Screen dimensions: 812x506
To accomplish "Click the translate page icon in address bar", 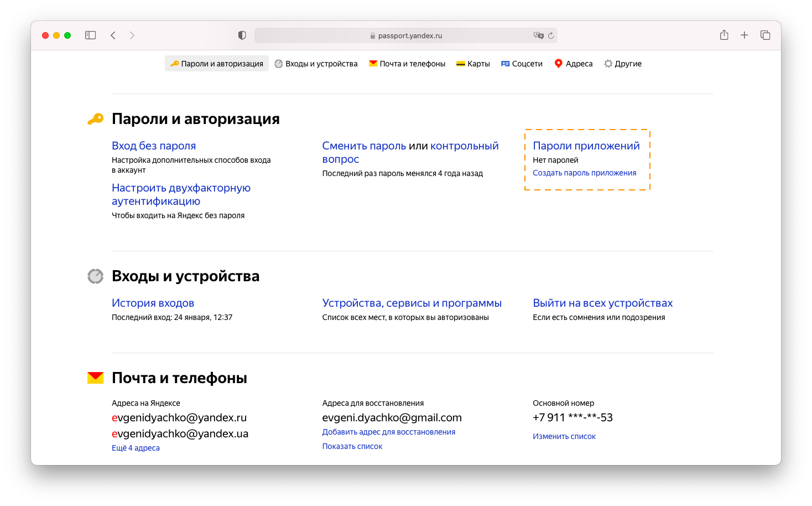I will coord(538,35).
